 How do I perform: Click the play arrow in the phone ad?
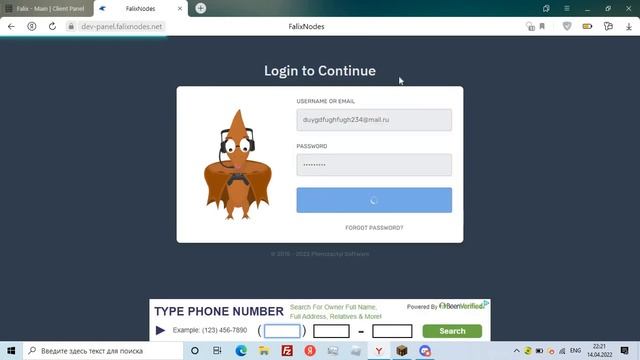coord(160,330)
